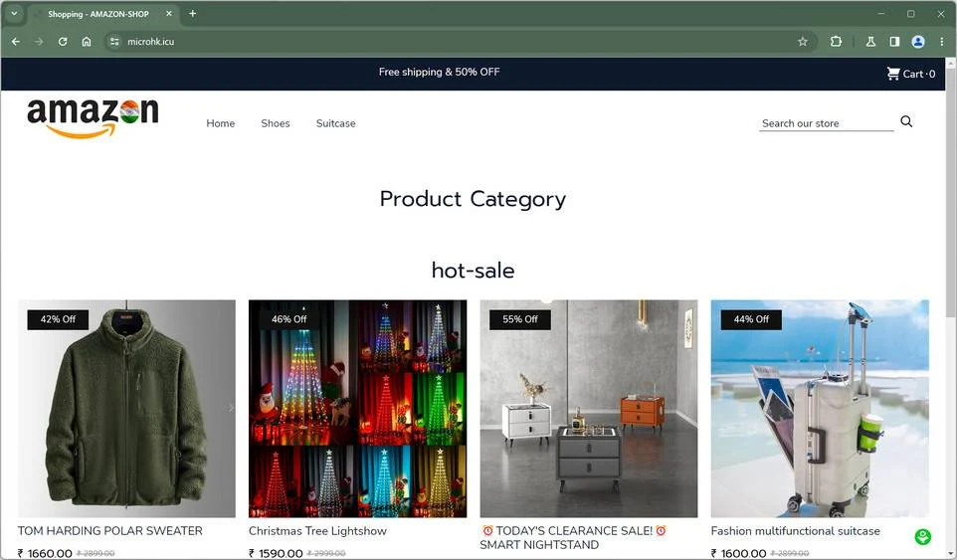
Task: Reload the current page
Action: [63, 42]
